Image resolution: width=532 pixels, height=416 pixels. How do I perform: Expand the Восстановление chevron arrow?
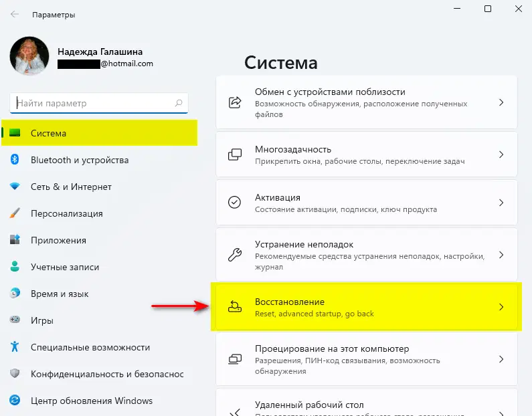501,307
